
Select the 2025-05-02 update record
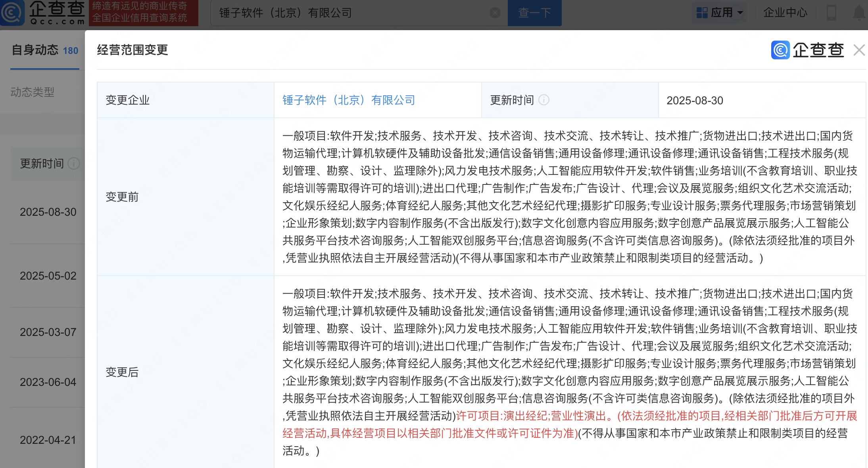click(x=48, y=276)
